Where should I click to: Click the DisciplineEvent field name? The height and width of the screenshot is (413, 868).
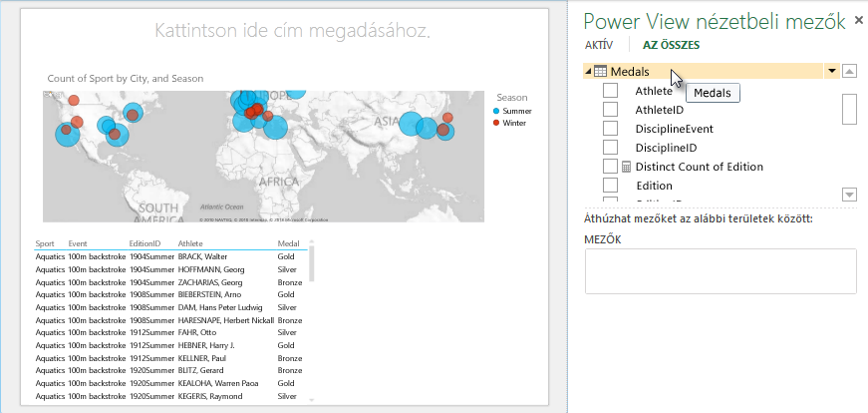[675, 129]
